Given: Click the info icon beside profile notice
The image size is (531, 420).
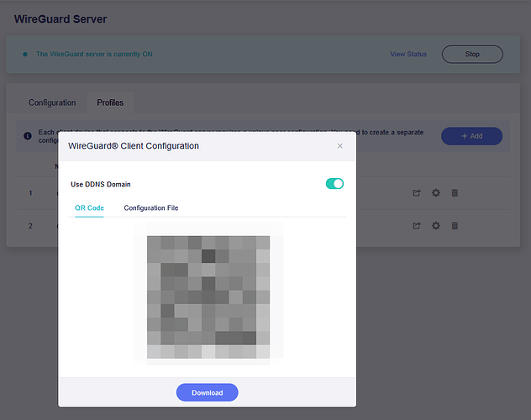Looking at the screenshot, I should click(x=28, y=136).
